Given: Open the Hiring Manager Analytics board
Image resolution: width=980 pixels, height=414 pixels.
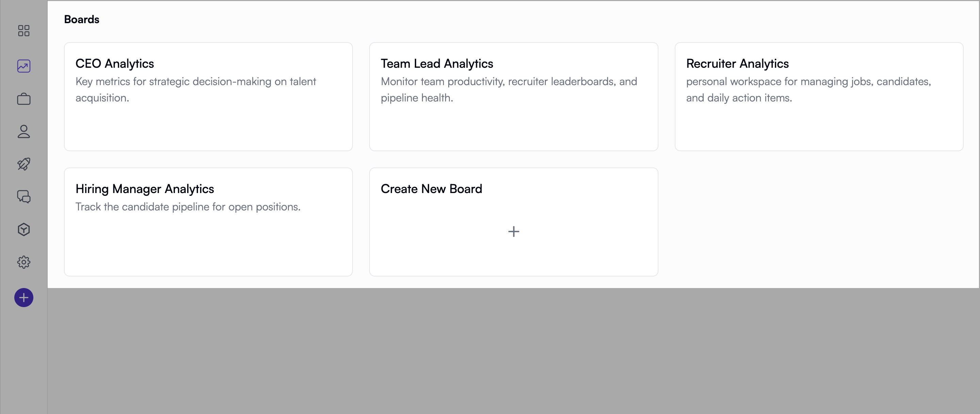Looking at the screenshot, I should pyautogui.click(x=208, y=222).
